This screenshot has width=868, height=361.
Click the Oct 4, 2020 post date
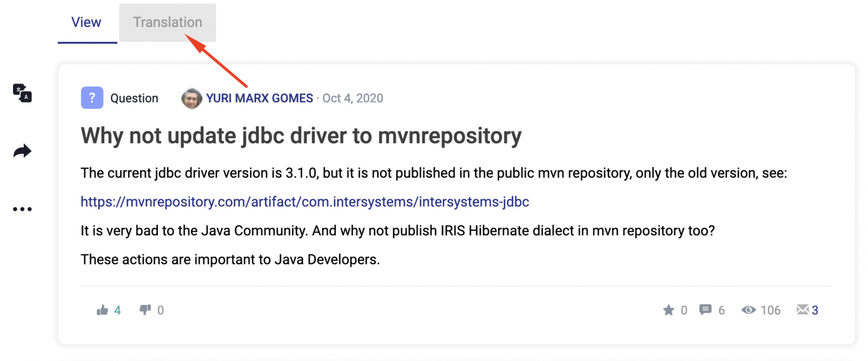click(x=353, y=98)
